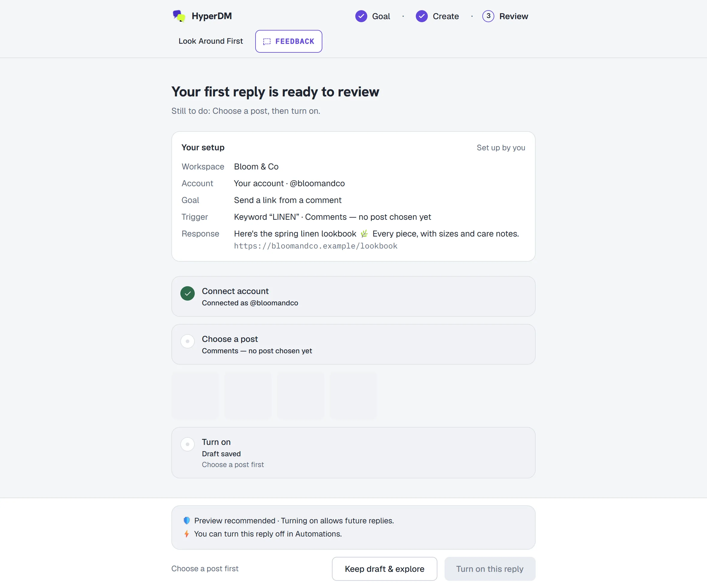Go to the Create step
The image size is (707, 588).
437,16
